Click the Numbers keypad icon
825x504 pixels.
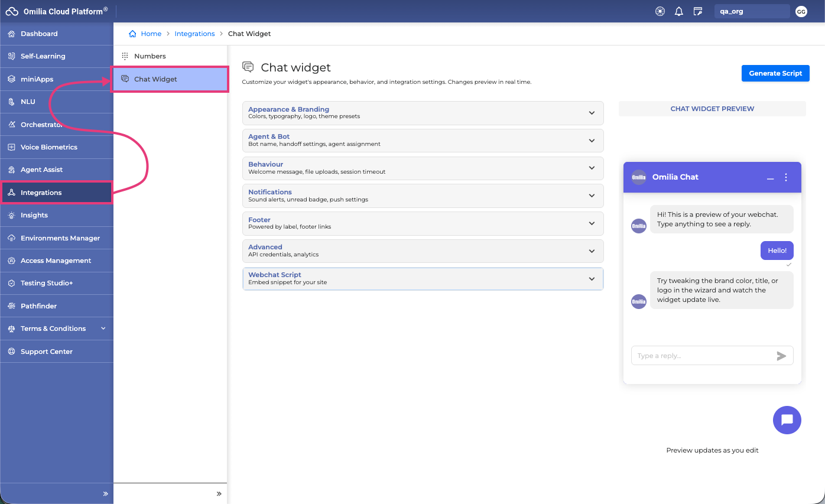[x=125, y=56]
